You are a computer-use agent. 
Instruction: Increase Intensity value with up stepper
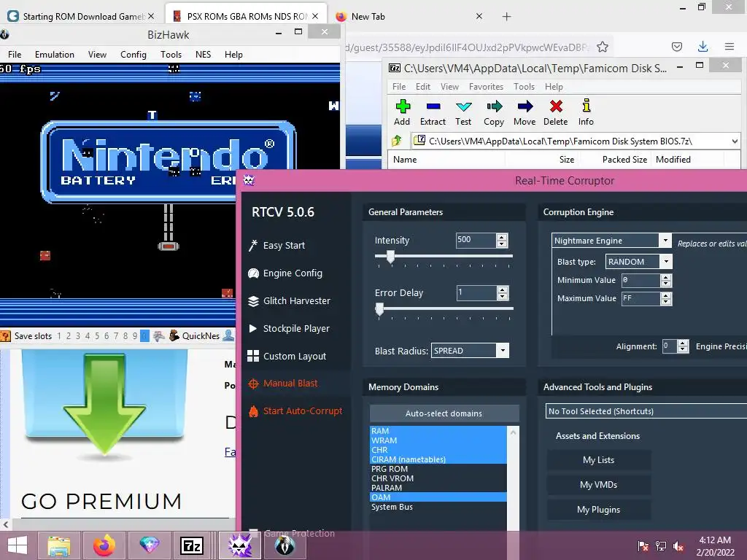[502, 237]
